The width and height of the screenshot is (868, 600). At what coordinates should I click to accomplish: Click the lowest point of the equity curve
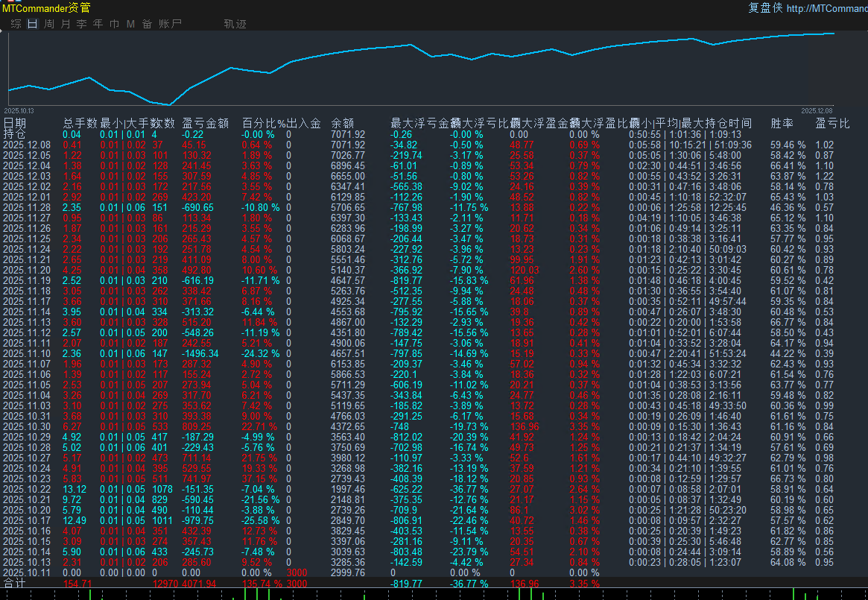click(x=170, y=104)
